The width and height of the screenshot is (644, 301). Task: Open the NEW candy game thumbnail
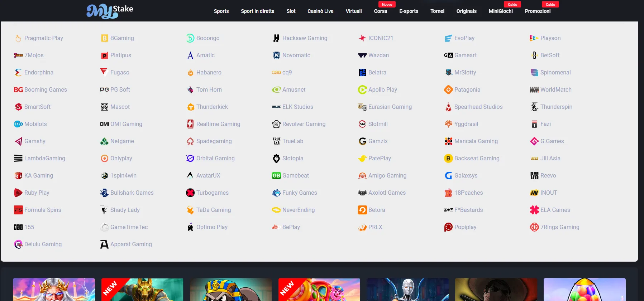pyautogui.click(x=319, y=290)
